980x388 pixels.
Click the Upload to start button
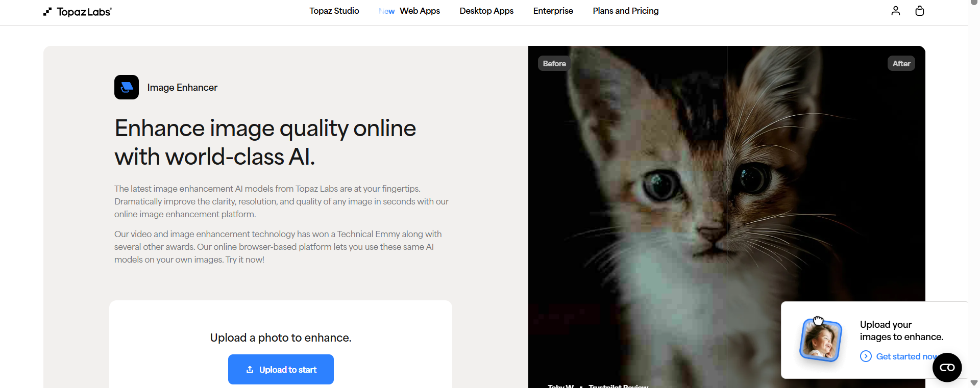(281, 369)
